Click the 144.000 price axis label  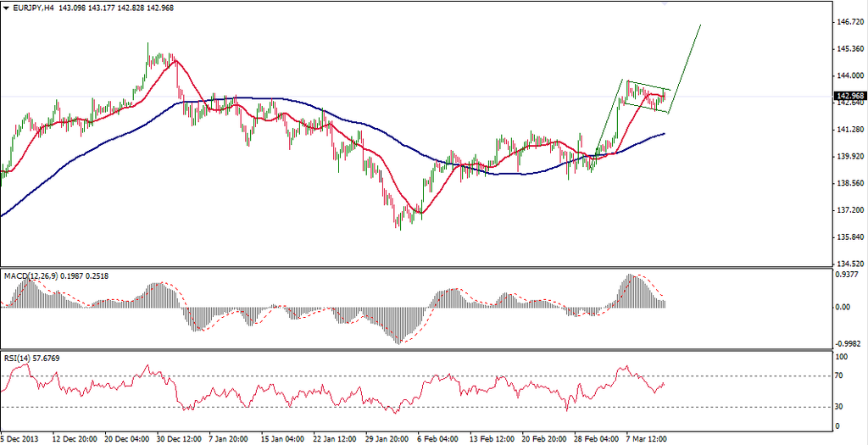coord(847,75)
